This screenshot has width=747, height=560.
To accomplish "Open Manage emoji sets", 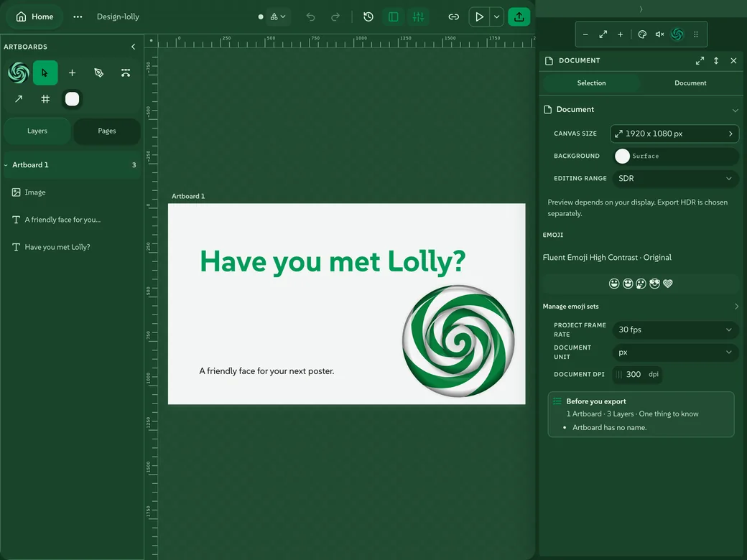I will (641, 306).
